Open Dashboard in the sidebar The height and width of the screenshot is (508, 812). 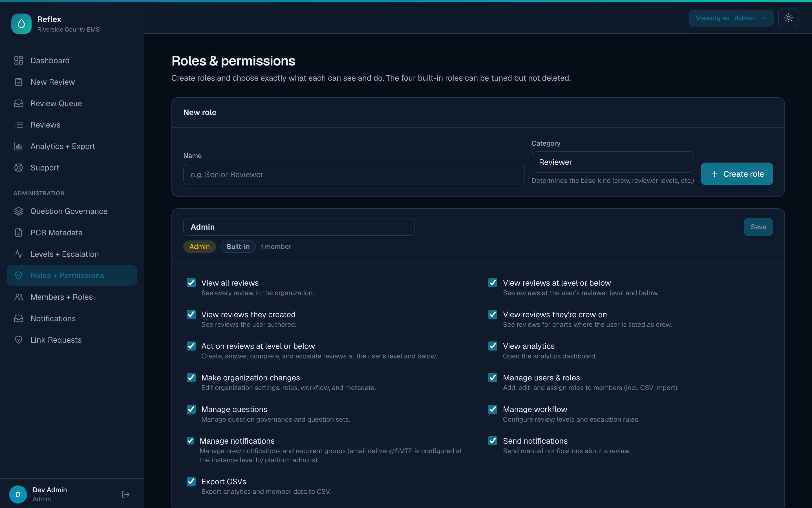[72, 60]
